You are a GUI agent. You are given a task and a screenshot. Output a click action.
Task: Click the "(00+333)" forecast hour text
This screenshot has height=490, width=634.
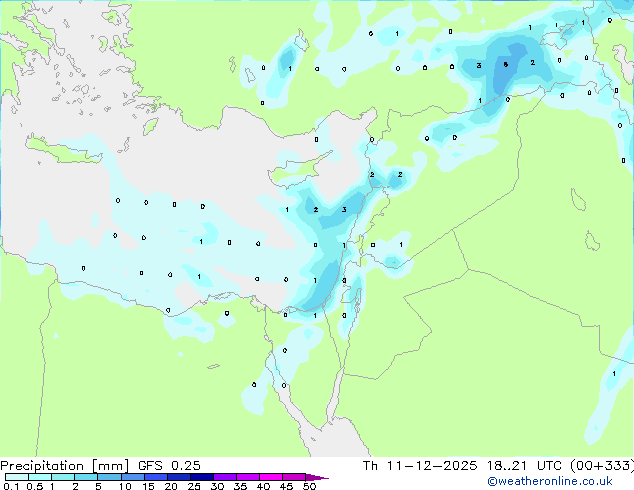pos(602,466)
